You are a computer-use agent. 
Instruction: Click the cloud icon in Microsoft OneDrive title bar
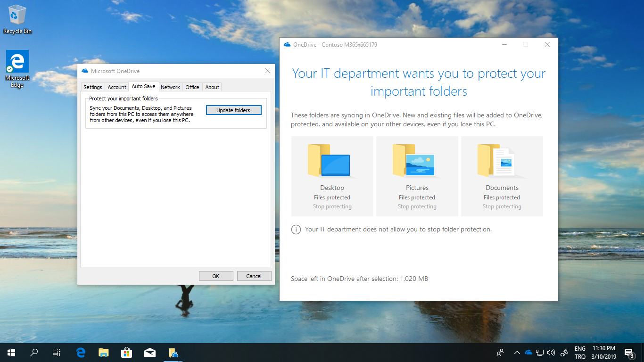85,71
